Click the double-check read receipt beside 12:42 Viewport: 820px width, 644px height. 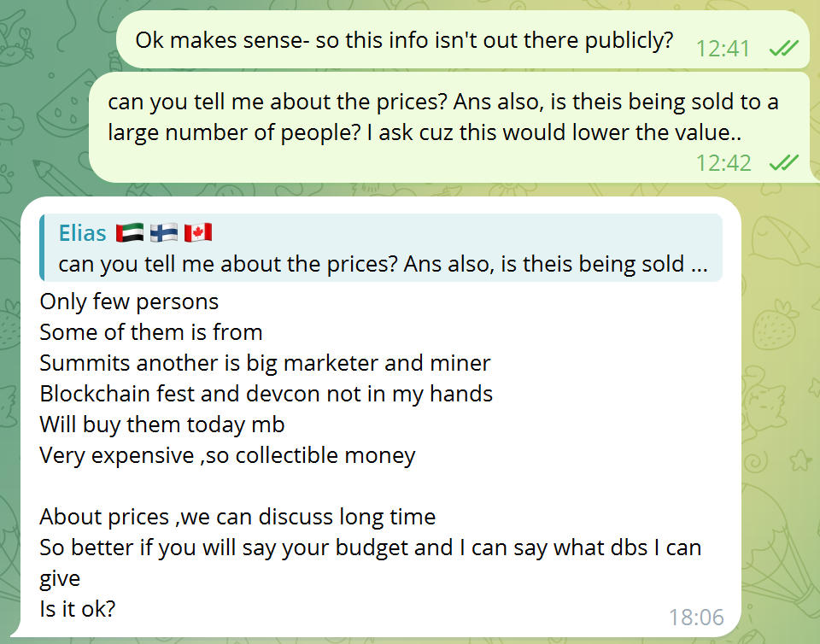[783, 163]
